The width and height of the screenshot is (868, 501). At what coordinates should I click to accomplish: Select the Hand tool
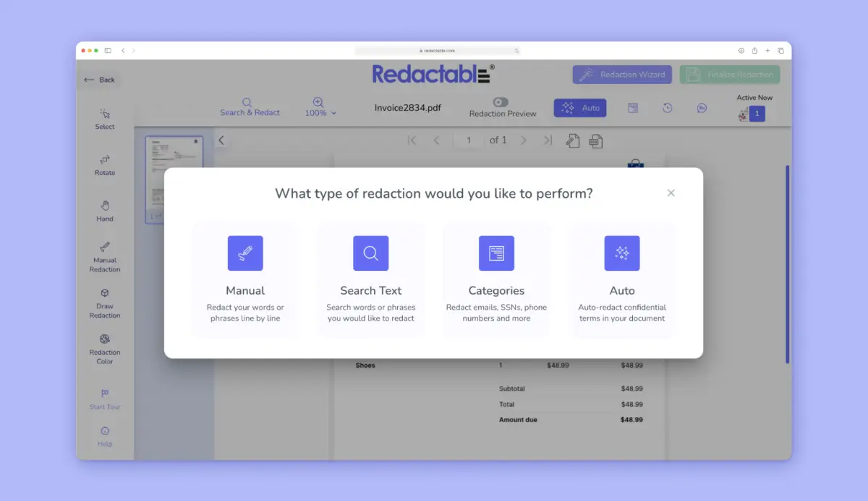click(104, 210)
